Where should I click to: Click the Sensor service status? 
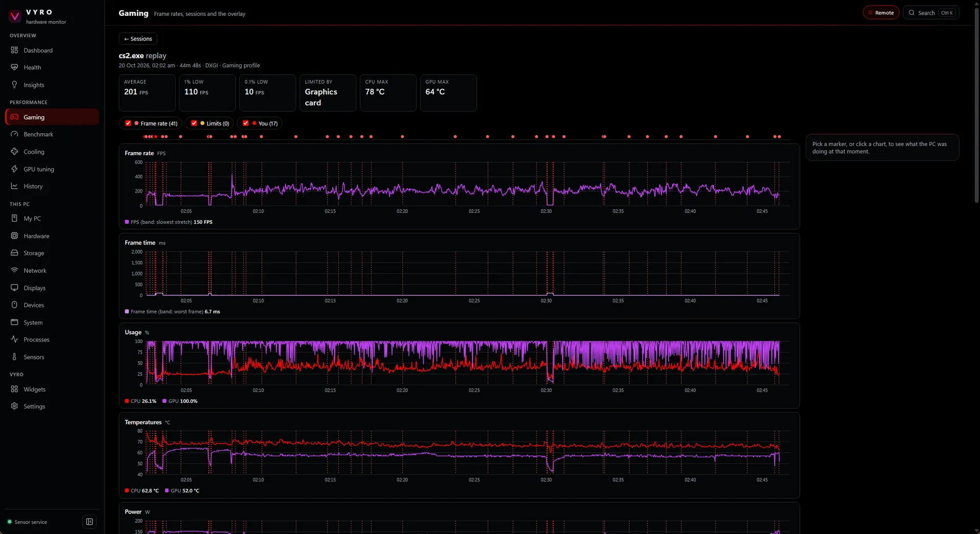(x=28, y=522)
